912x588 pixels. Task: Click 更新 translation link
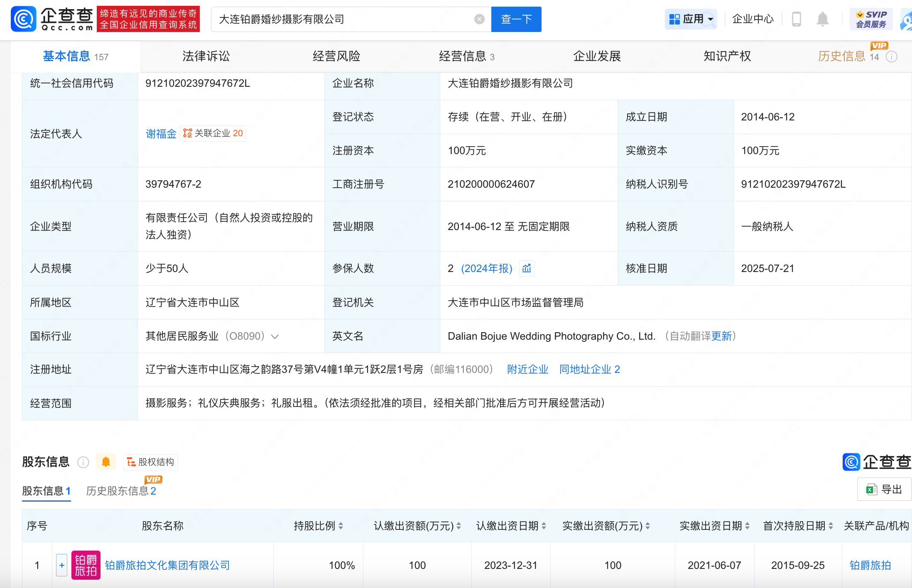coord(721,336)
